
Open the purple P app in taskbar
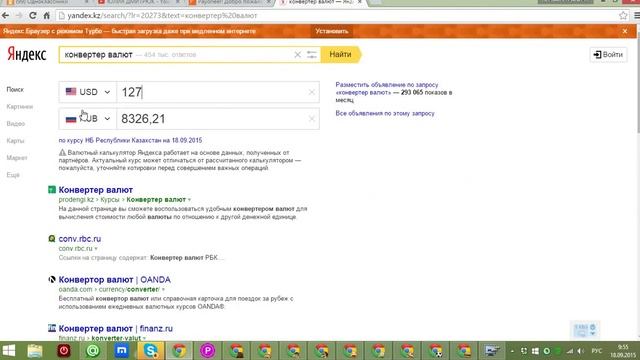207,351
